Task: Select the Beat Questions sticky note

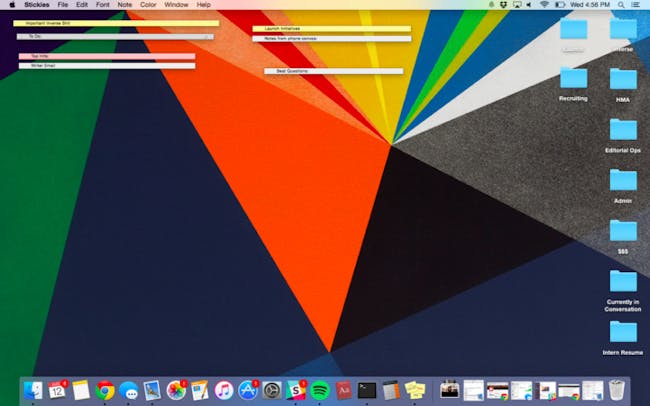Action: click(334, 71)
